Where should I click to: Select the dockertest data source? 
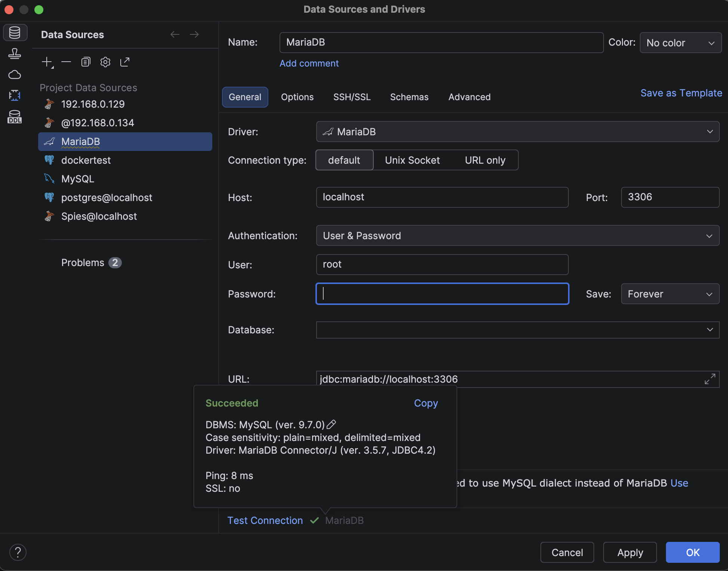point(125,160)
